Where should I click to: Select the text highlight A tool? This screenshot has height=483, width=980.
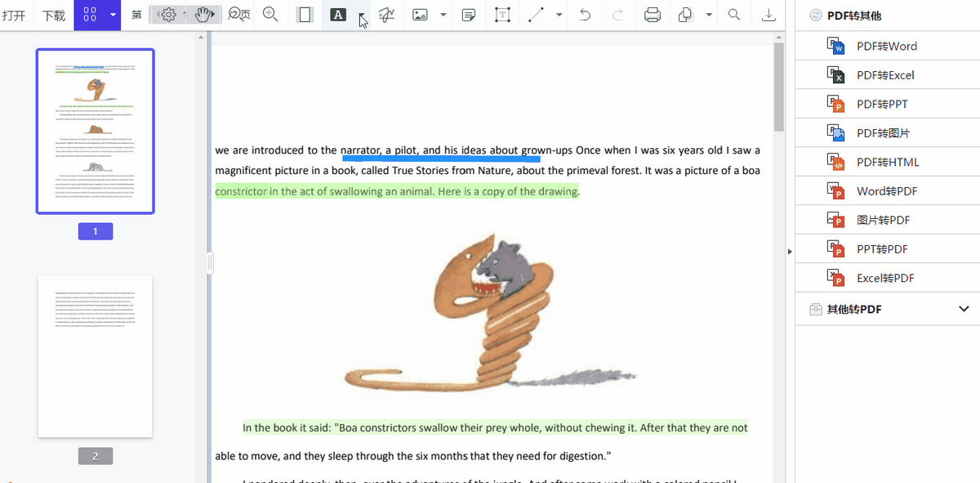pos(338,15)
